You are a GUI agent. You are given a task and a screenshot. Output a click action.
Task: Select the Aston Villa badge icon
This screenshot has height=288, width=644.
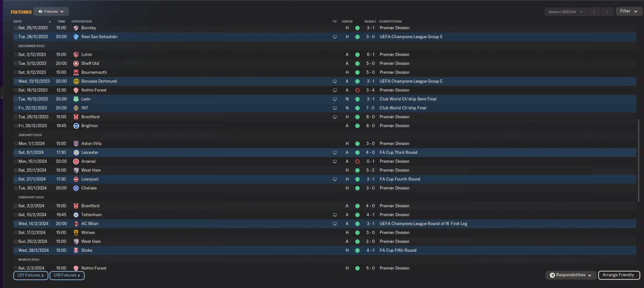coord(76,144)
